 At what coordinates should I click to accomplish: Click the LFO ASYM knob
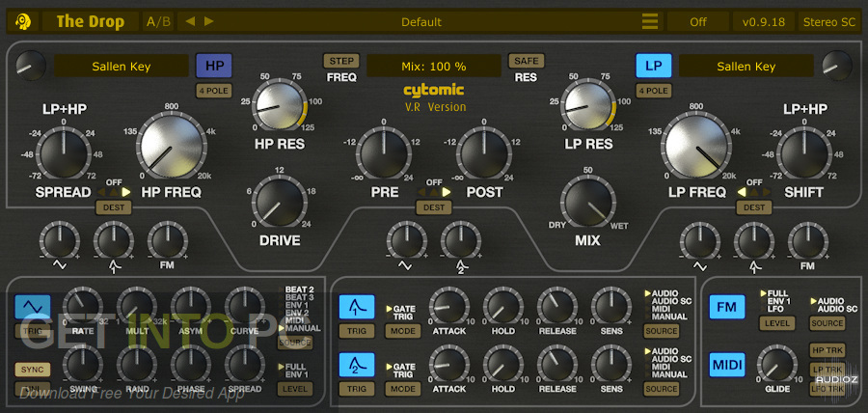tap(190, 306)
